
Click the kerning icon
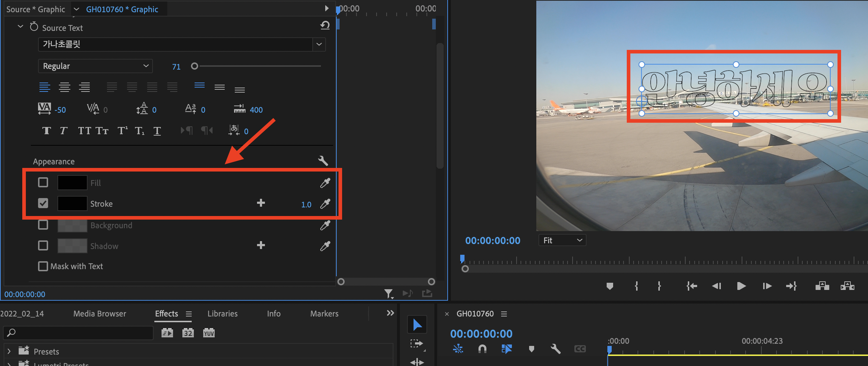coord(93,108)
